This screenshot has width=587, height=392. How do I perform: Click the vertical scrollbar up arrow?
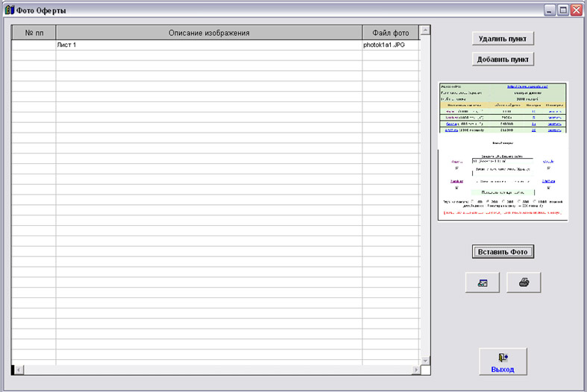tap(425, 31)
